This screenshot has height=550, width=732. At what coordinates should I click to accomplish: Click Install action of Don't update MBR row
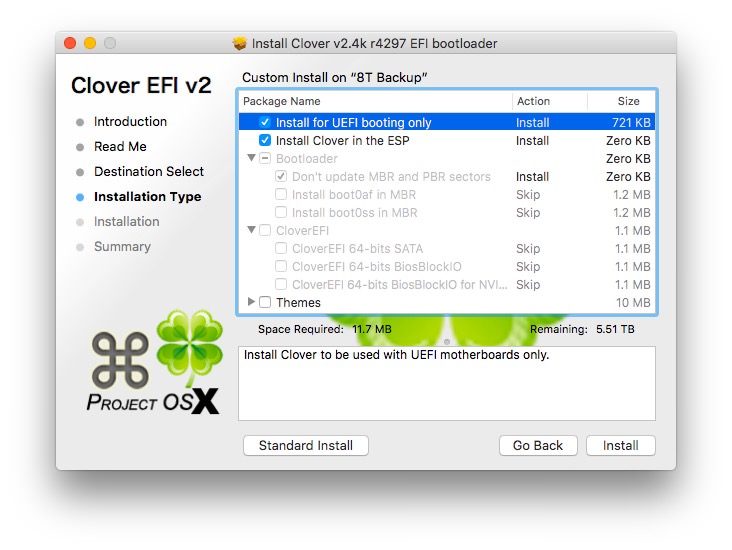pos(532,176)
